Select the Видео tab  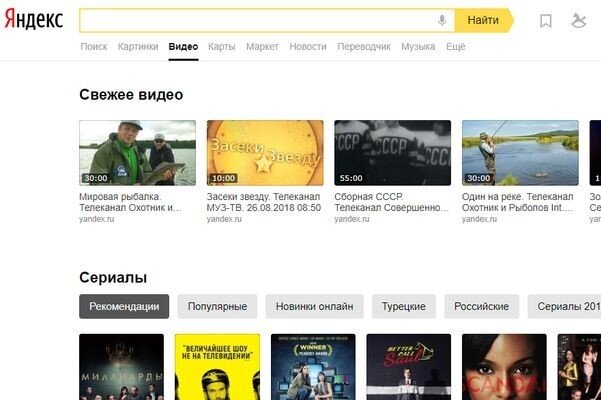[183, 47]
